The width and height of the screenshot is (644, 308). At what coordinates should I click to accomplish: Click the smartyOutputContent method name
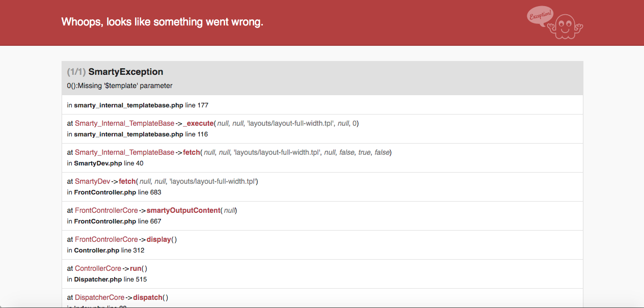[x=183, y=210]
